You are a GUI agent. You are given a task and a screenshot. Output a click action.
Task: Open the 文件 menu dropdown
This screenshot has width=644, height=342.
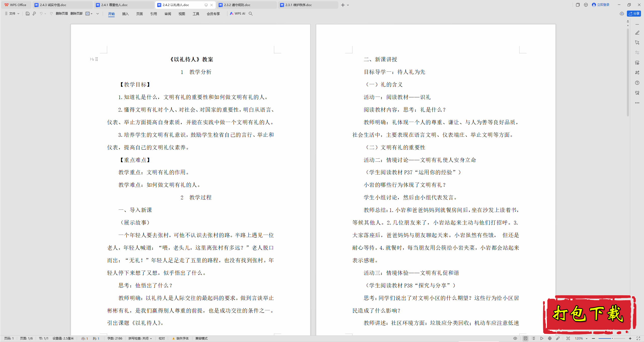coord(12,14)
